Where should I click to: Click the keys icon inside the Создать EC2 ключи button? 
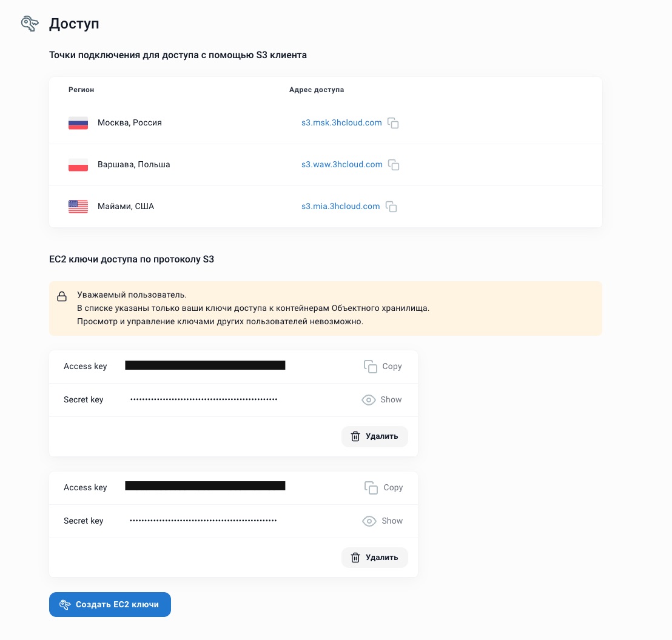point(65,604)
